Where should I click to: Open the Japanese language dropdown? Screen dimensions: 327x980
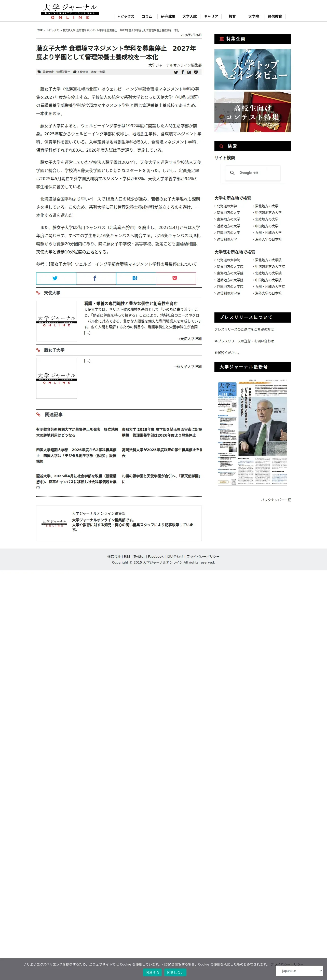tap(299, 971)
